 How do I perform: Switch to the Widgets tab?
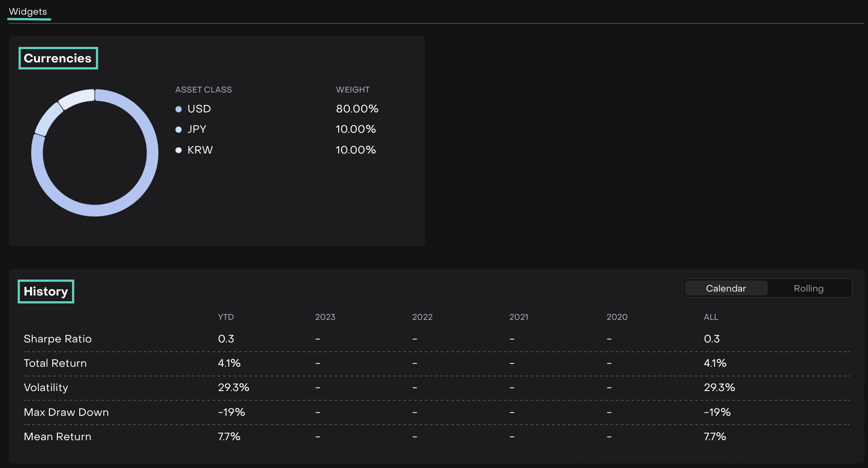coord(28,12)
